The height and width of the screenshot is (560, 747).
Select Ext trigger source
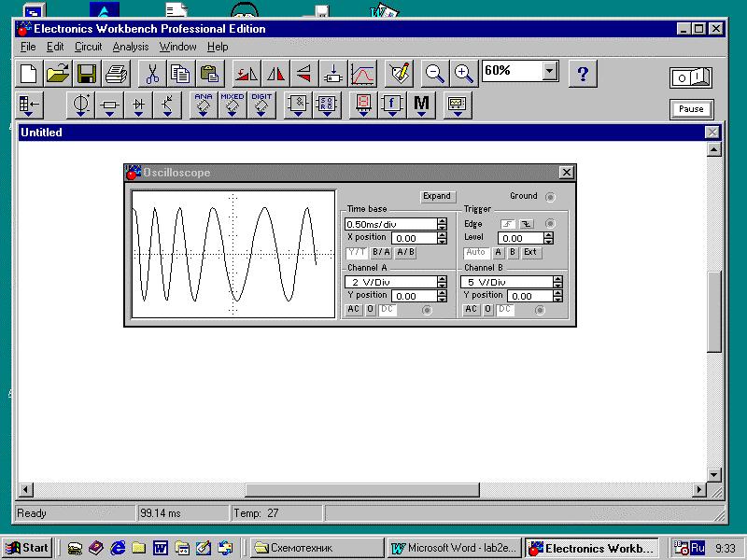tap(529, 252)
